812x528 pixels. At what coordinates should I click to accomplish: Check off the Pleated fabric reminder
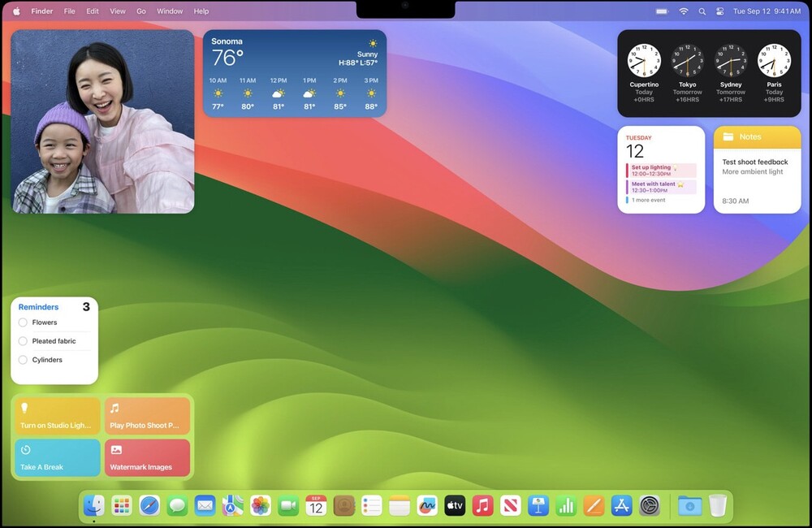tap(23, 341)
